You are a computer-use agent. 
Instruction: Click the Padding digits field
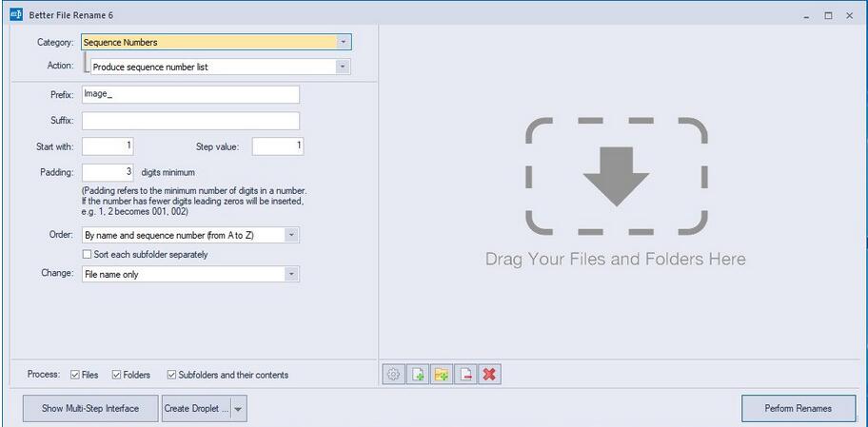[108, 172]
